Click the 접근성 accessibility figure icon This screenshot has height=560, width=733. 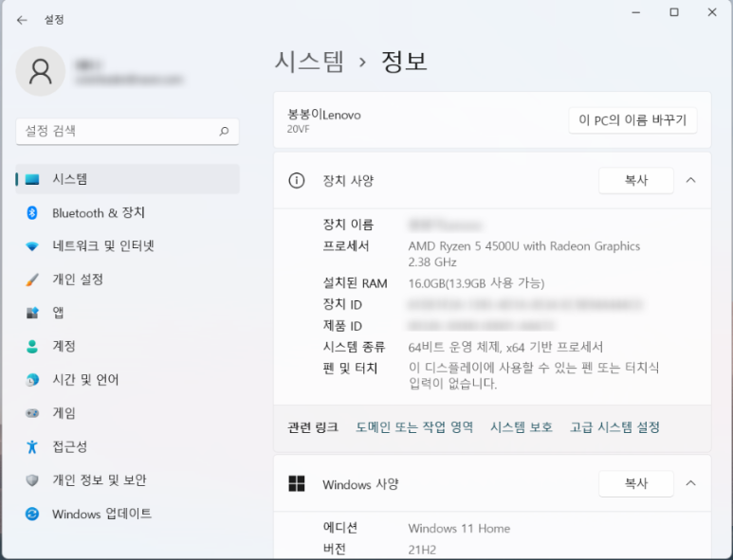32,447
